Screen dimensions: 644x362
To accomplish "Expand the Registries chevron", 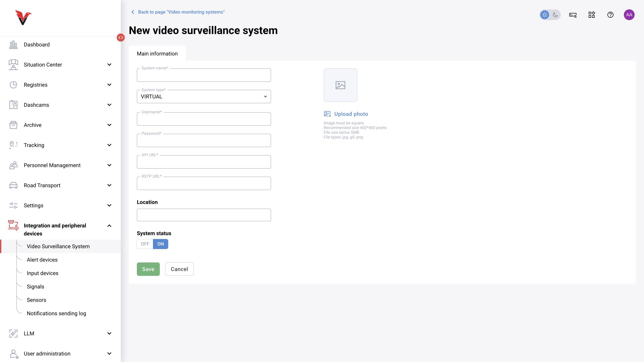I will point(109,85).
